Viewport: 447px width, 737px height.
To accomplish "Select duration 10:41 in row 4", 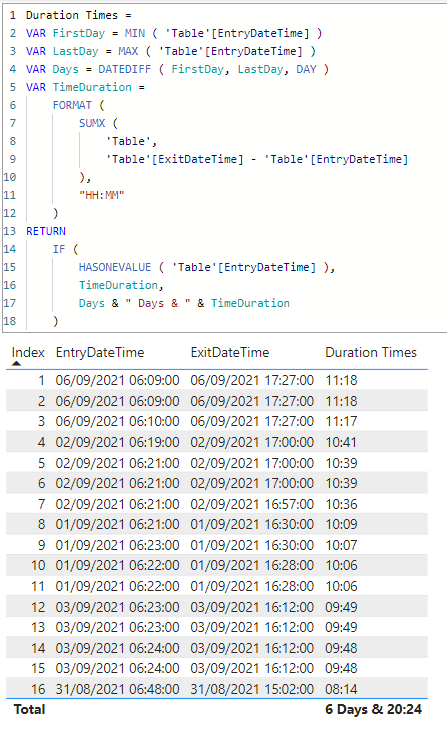I will [341, 442].
